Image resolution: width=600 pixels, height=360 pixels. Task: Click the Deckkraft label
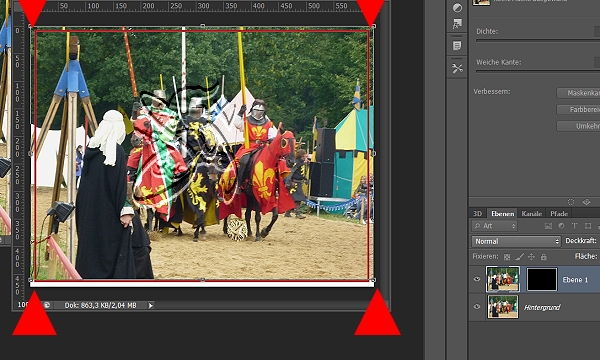(x=581, y=241)
